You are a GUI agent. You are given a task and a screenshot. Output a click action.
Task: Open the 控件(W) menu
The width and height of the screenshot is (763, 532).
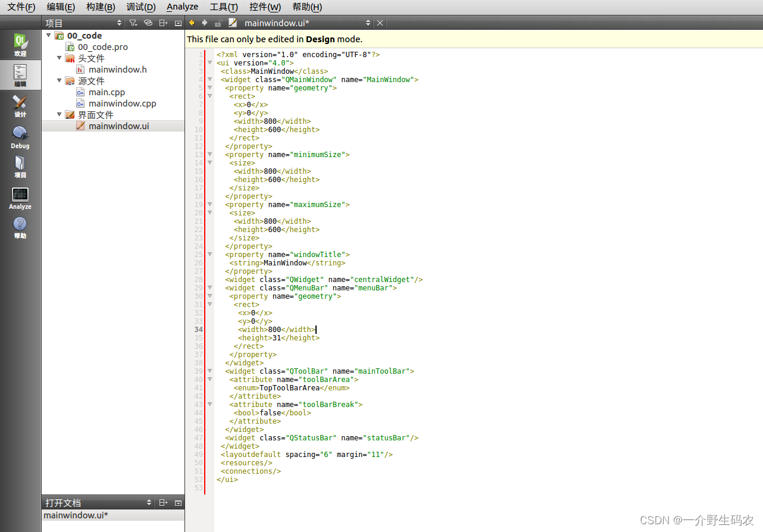coord(265,7)
